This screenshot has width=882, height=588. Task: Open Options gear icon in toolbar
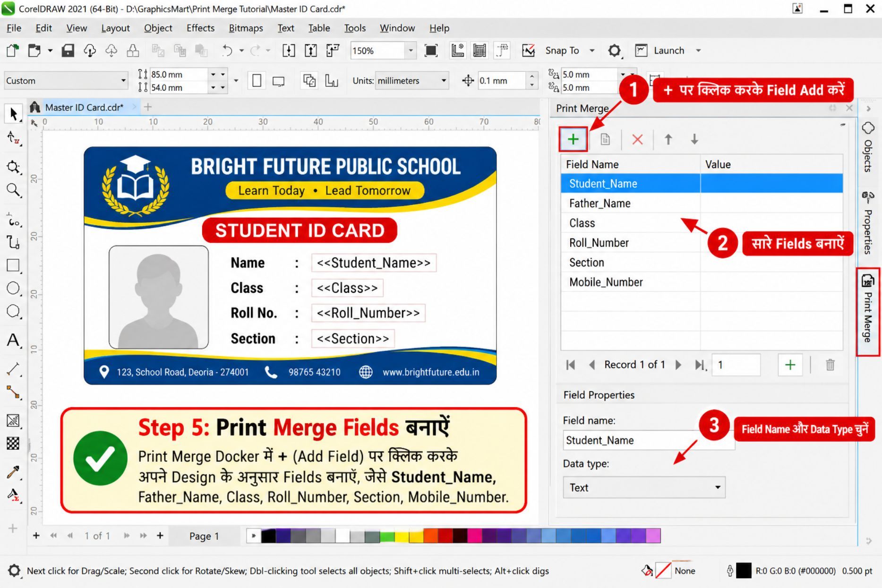[614, 51]
